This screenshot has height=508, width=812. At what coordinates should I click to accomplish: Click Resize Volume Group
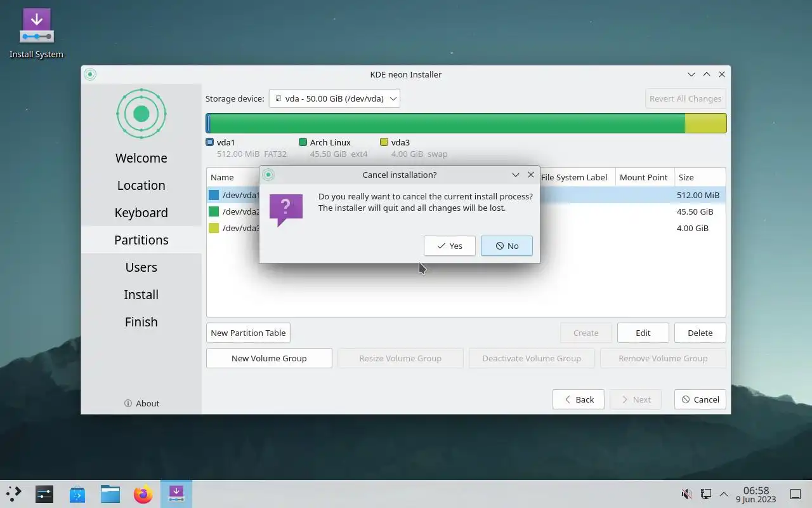[x=400, y=358]
